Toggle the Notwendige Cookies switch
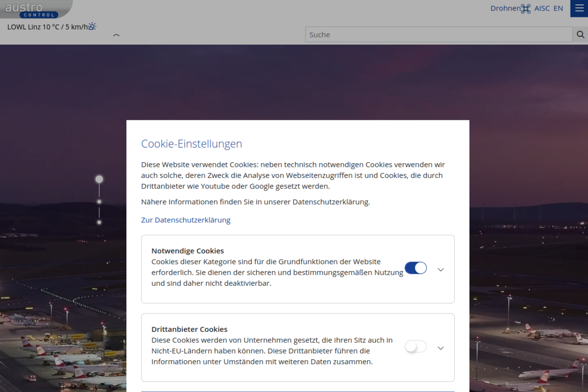 point(415,268)
